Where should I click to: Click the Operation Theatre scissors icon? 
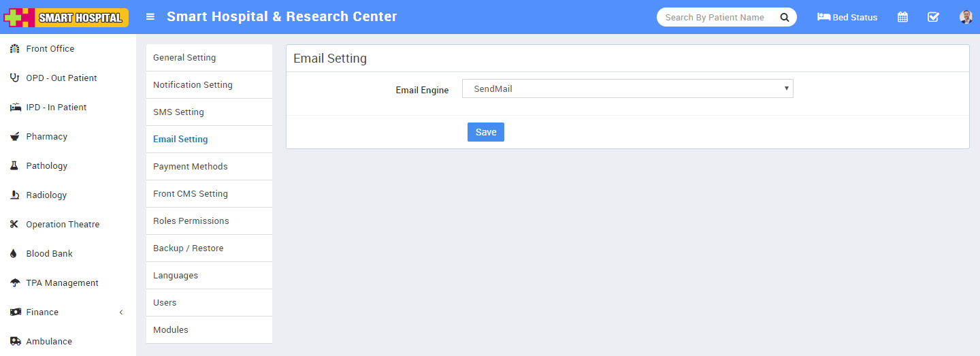click(14, 225)
